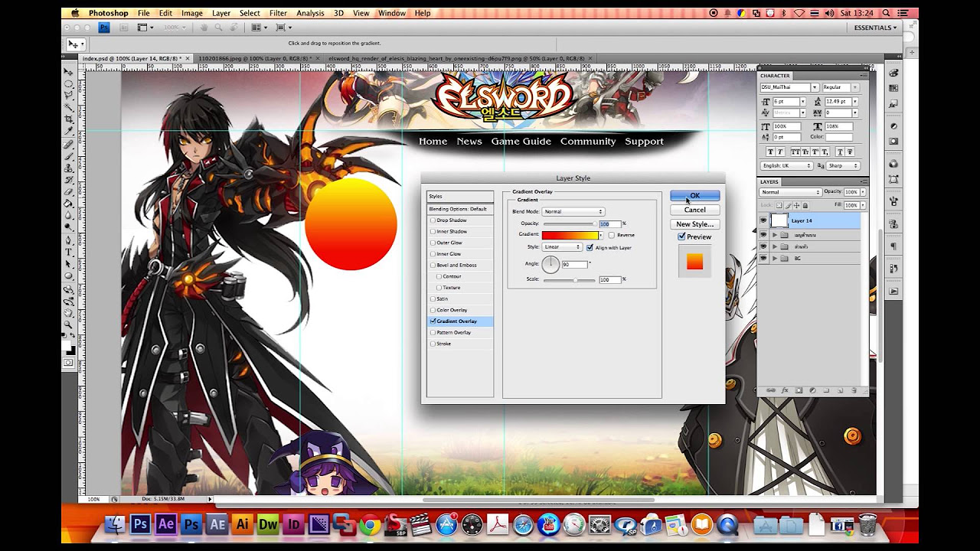Open the language dropdown English: UK

(786, 165)
